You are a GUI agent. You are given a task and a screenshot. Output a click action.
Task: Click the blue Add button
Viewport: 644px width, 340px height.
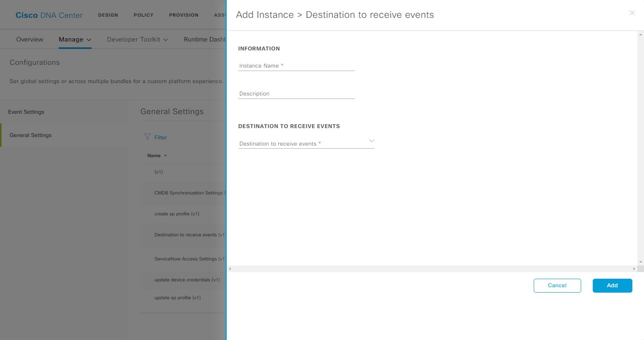tap(612, 285)
